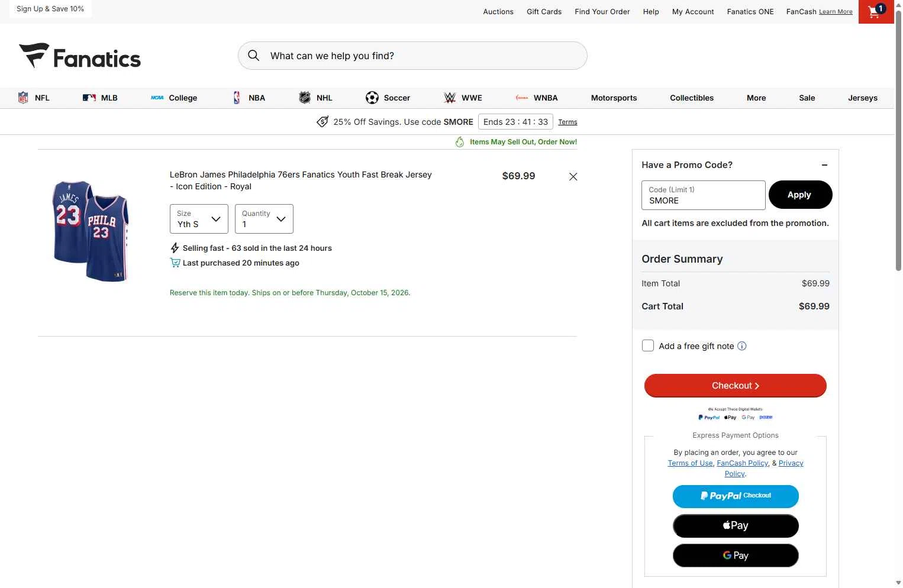Open the Quantity dropdown

[264, 219]
